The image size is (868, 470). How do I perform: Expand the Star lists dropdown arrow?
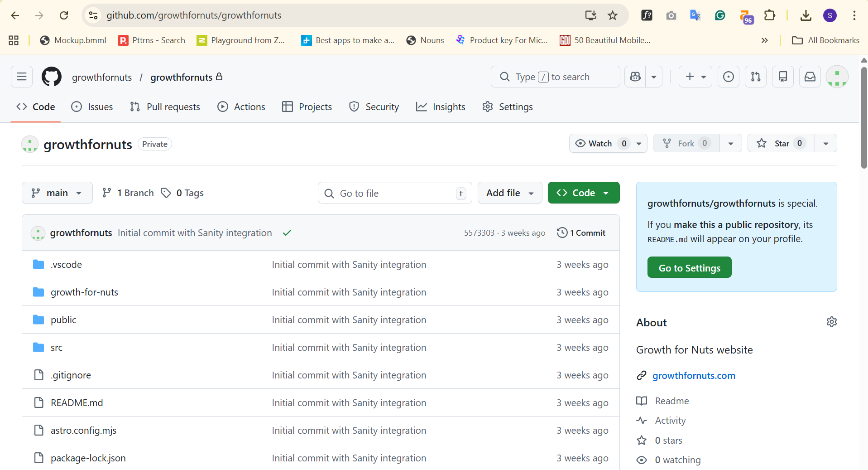coord(826,143)
